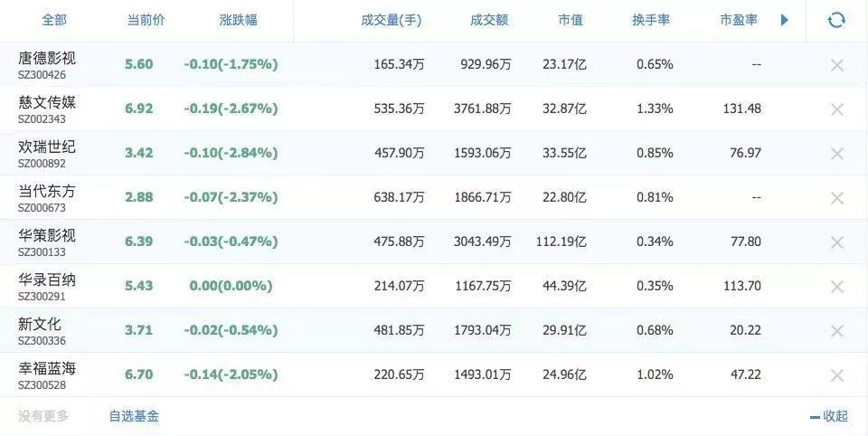Sort by 换手率 column header
The image size is (868, 436).
click(x=650, y=20)
